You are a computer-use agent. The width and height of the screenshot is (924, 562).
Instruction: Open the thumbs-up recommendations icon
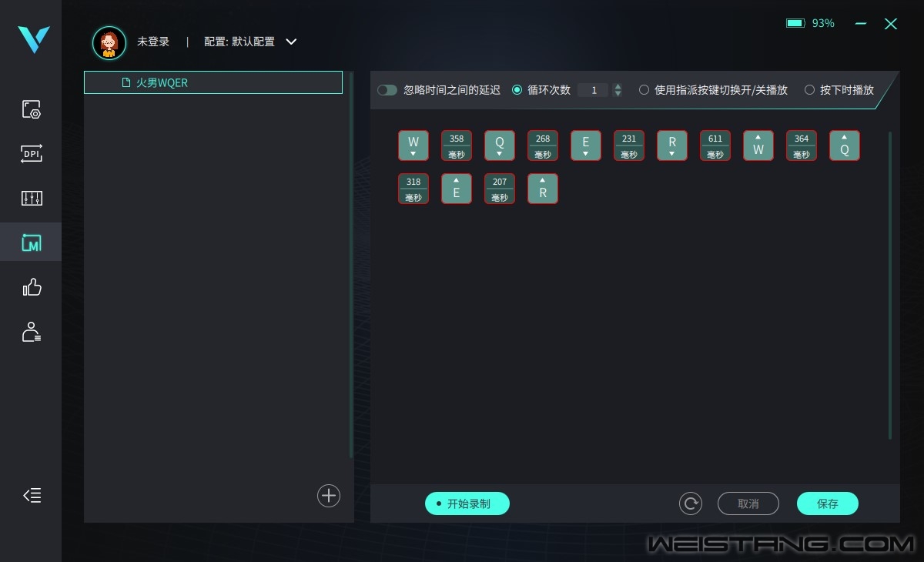tap(31, 288)
